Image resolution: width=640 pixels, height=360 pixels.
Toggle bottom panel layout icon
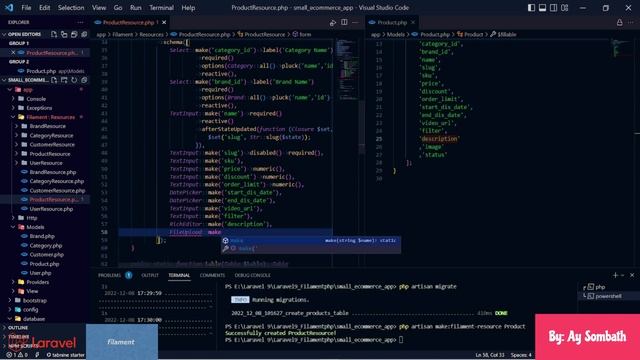[x=542, y=8]
